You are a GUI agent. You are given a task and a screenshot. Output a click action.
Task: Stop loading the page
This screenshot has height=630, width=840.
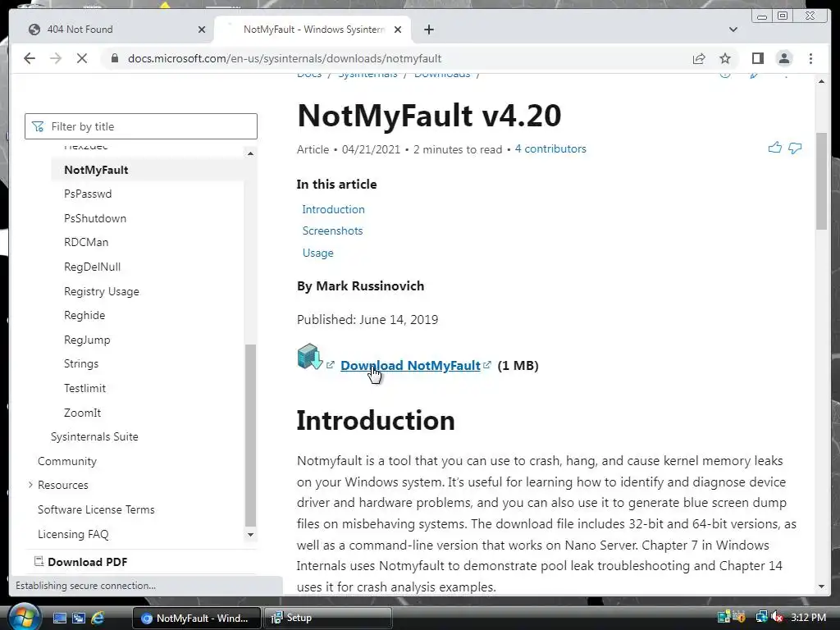pyautogui.click(x=82, y=58)
